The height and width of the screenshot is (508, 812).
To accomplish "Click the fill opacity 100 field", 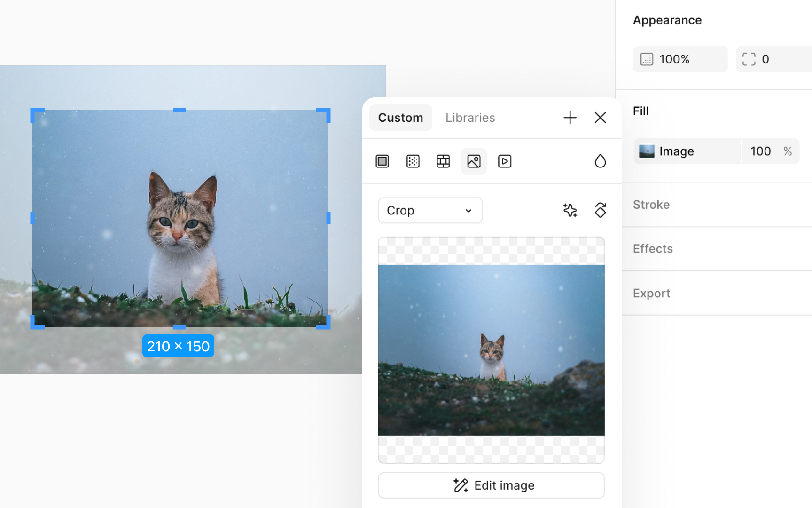I will click(x=760, y=151).
